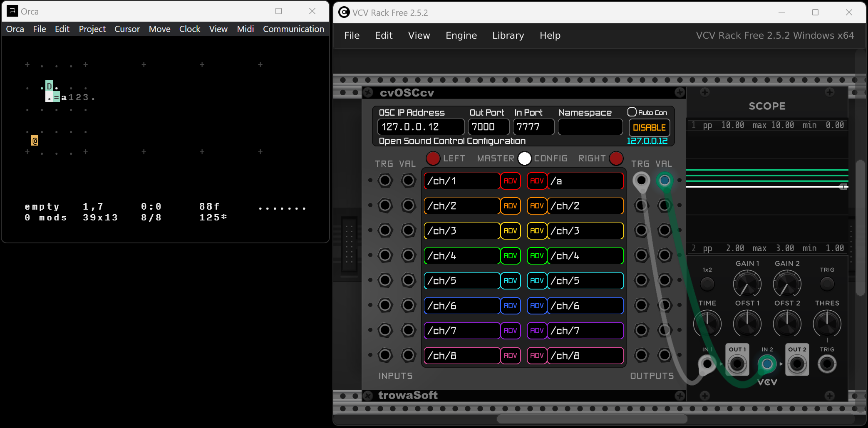Click the output VAL jack of /a
Viewport: 868px width, 428px height.
point(665,181)
